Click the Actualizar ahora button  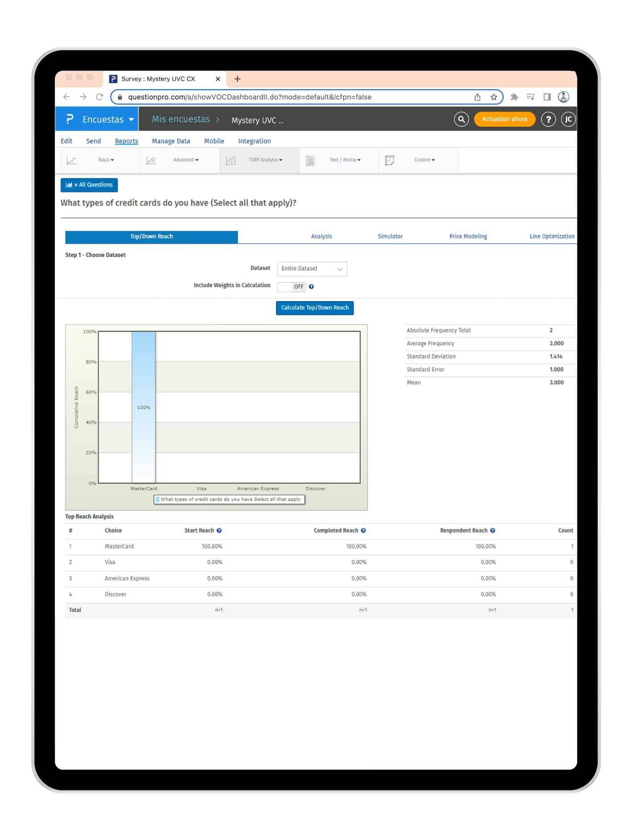tap(505, 119)
